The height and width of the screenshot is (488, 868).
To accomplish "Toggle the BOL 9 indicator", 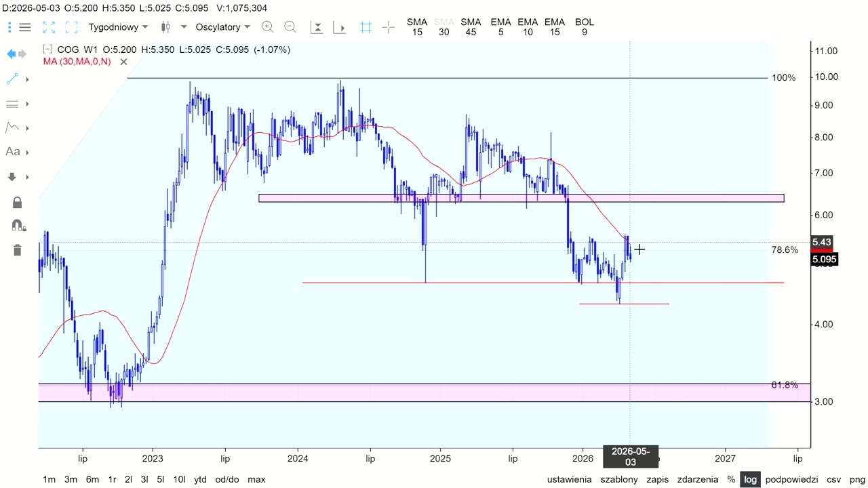I will pyautogui.click(x=585, y=27).
